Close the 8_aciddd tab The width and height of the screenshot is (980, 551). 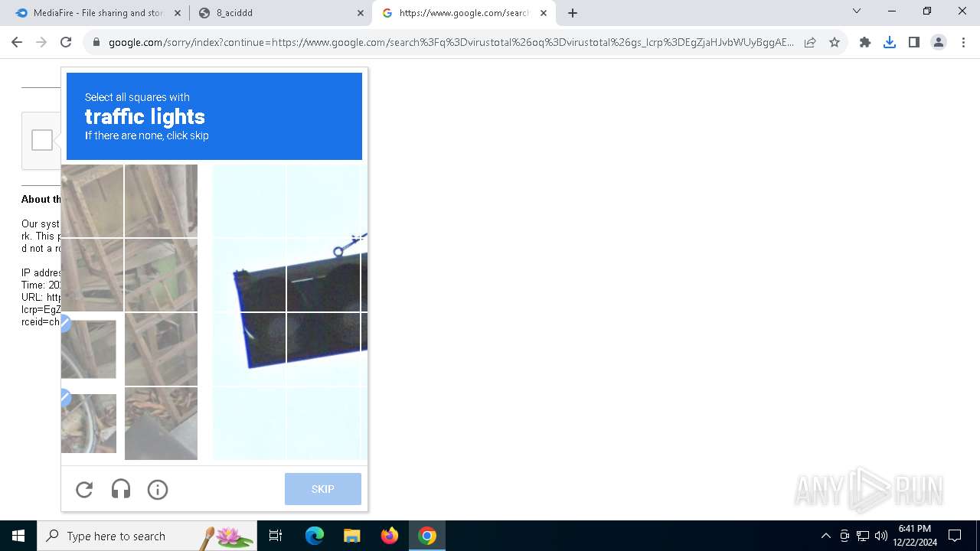[x=361, y=13]
